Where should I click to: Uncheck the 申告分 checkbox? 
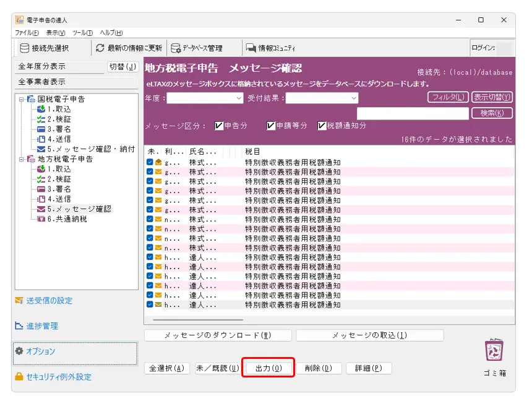219,126
